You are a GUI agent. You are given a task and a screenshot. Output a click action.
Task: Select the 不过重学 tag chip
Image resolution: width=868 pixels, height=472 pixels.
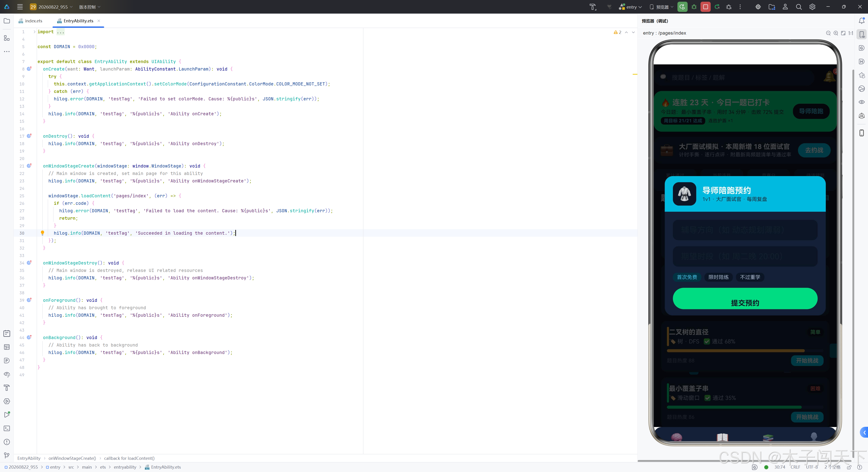750,277
